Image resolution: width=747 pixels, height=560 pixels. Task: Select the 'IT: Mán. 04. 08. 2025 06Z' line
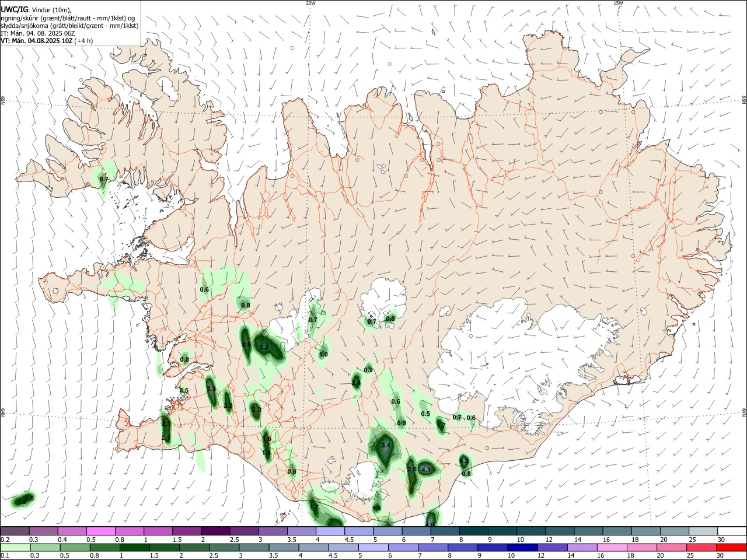click(x=37, y=33)
